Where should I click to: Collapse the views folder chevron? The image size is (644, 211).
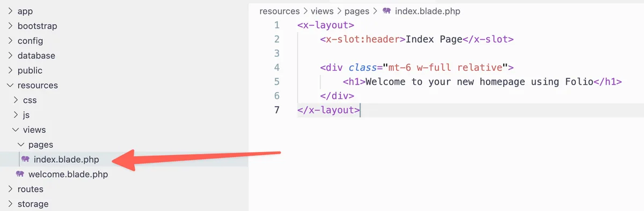click(x=15, y=130)
